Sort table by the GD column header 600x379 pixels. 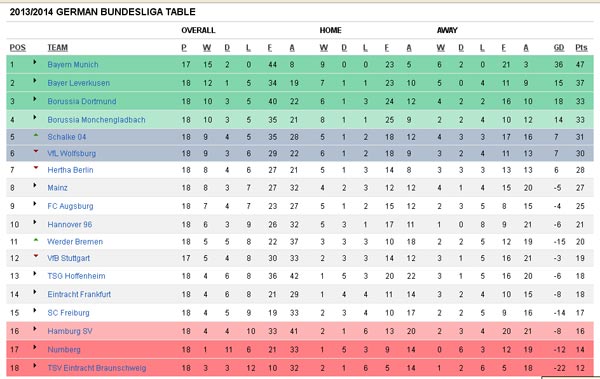tap(559, 48)
